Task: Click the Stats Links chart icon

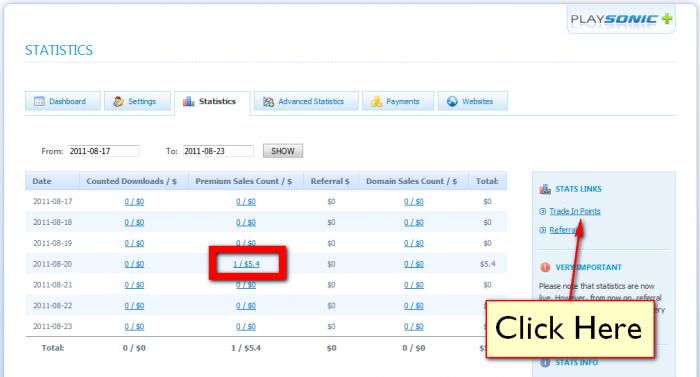Action: point(545,189)
